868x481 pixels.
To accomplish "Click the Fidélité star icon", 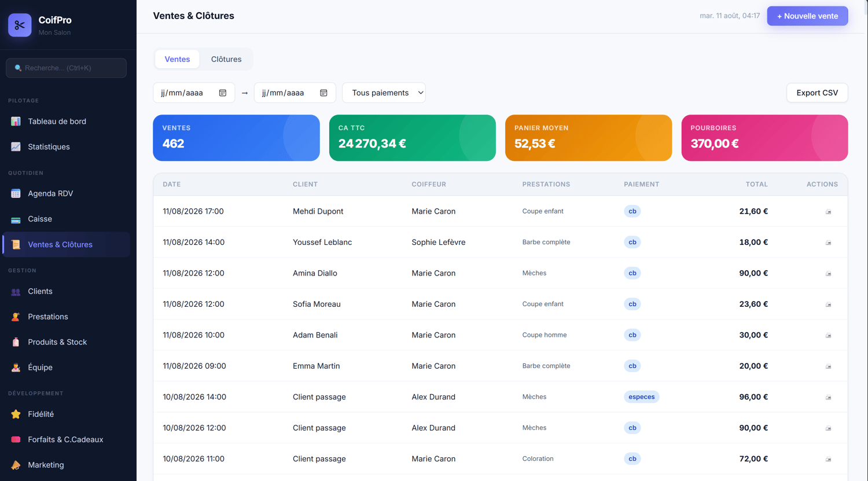I will click(x=16, y=414).
